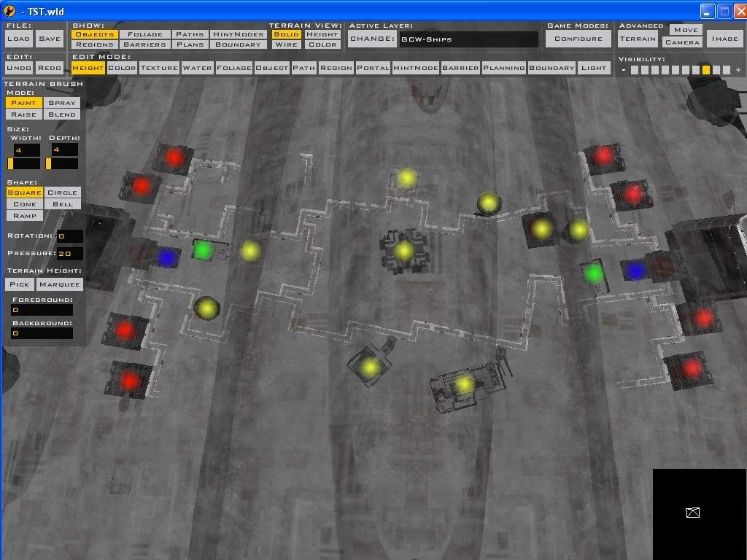Switch to Region edit mode
This screenshot has width=747, height=560.
pos(336,68)
